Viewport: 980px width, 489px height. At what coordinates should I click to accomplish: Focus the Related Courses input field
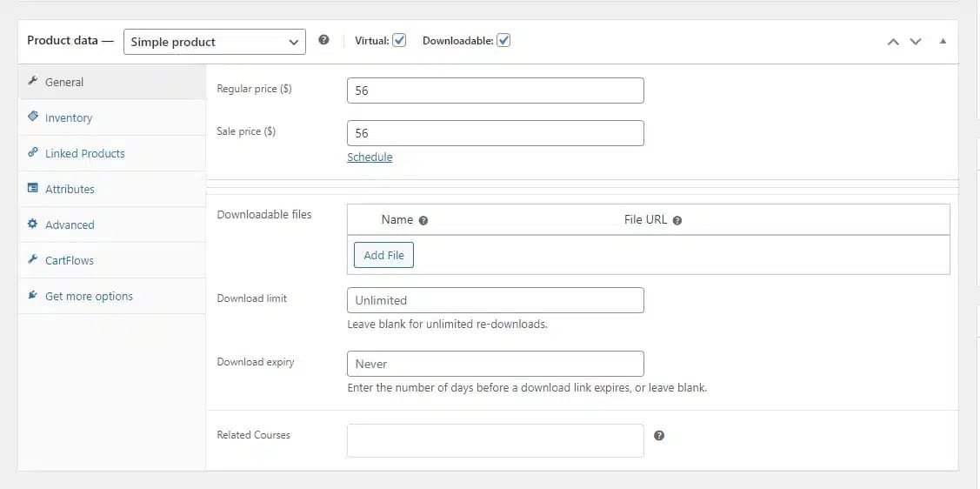496,441
